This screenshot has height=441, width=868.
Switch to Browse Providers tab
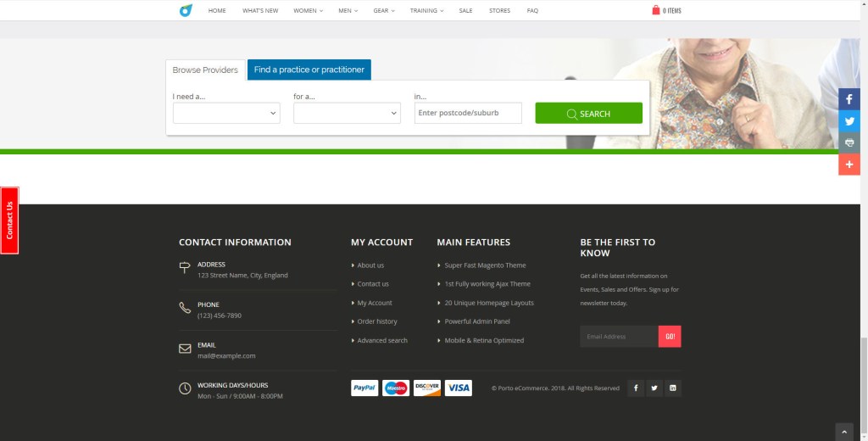tap(205, 70)
